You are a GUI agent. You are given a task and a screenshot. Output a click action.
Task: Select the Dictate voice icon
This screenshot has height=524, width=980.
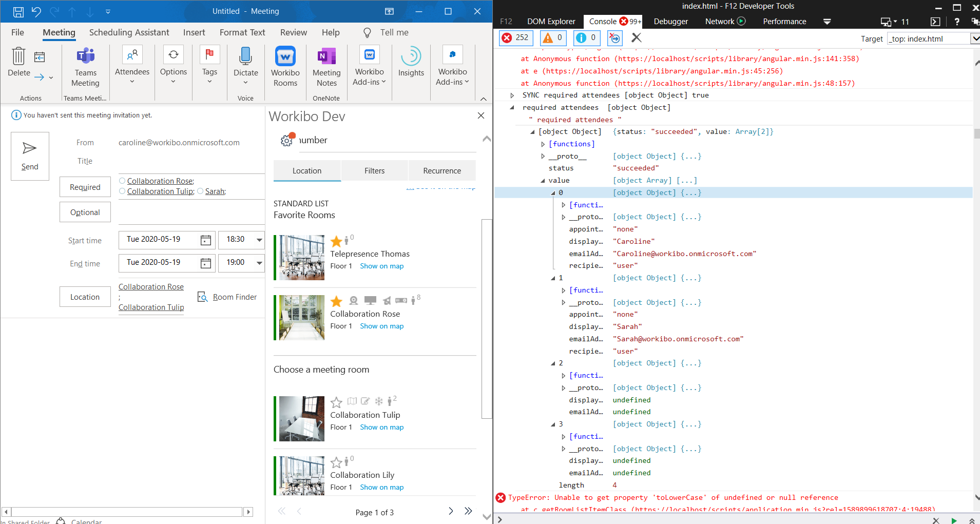coord(245,56)
